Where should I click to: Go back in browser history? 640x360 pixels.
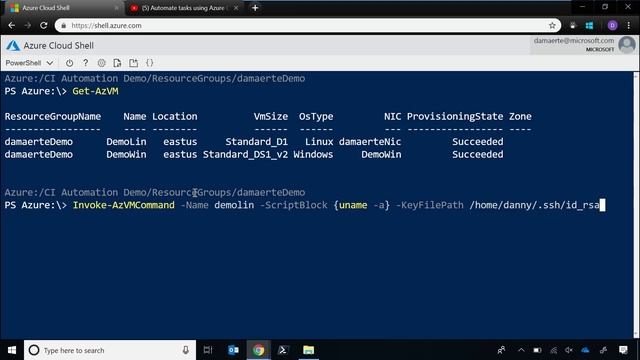point(11,25)
